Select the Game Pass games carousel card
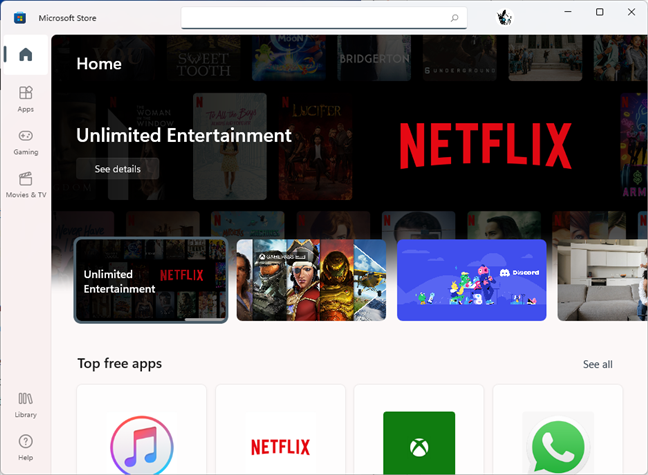648x475 pixels. point(311,280)
